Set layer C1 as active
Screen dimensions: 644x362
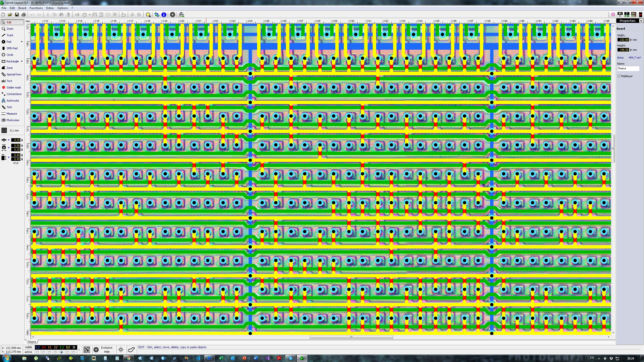point(38,352)
